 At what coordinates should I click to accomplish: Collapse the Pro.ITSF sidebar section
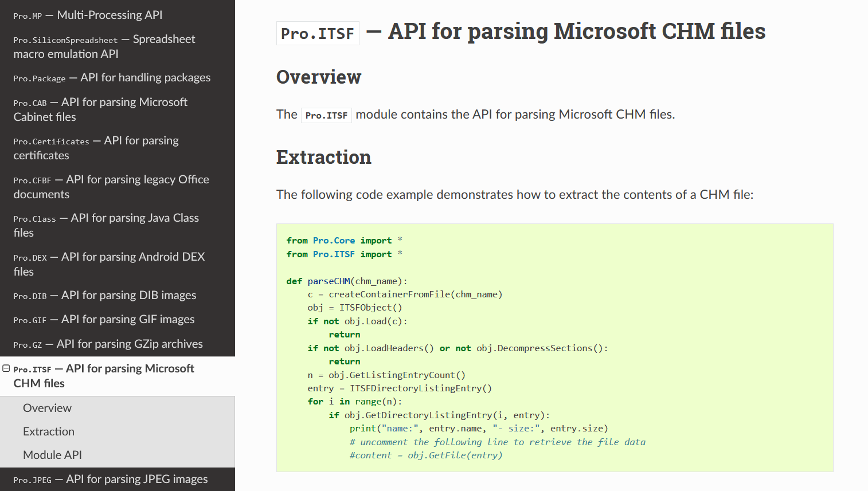point(6,368)
